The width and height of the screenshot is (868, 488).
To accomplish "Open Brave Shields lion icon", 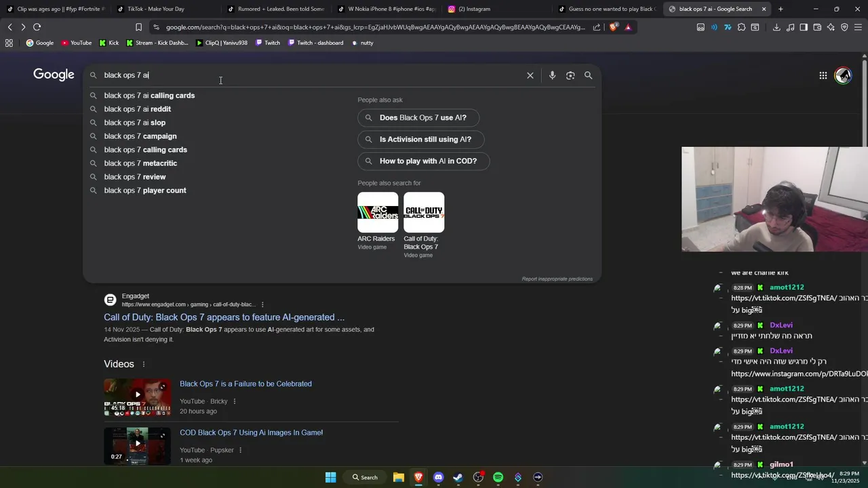I will pyautogui.click(x=614, y=27).
